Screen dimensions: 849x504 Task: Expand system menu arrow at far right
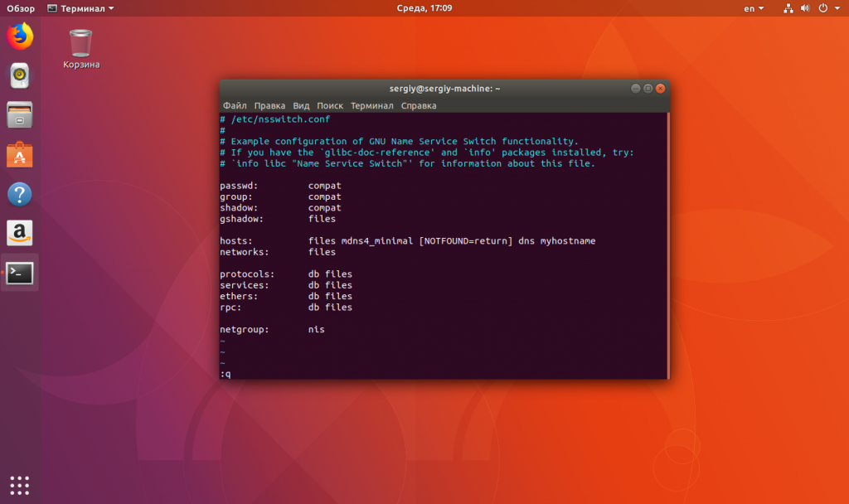[x=837, y=8]
